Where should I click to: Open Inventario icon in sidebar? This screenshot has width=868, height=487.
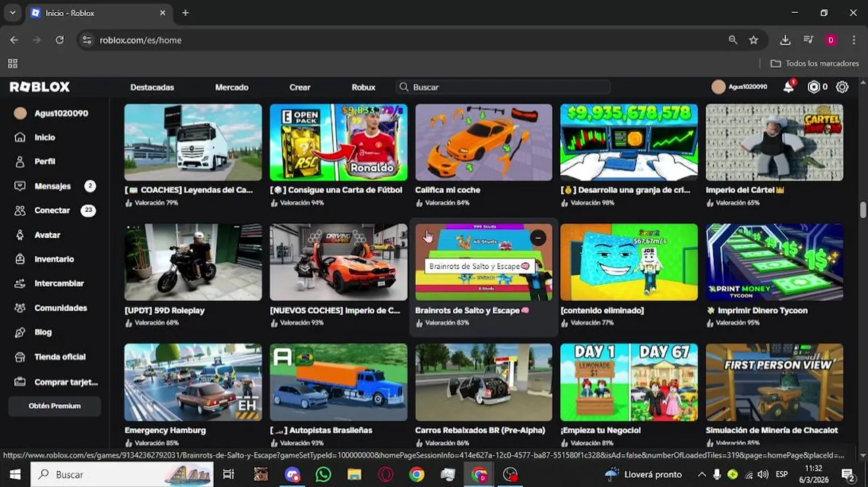coord(20,259)
